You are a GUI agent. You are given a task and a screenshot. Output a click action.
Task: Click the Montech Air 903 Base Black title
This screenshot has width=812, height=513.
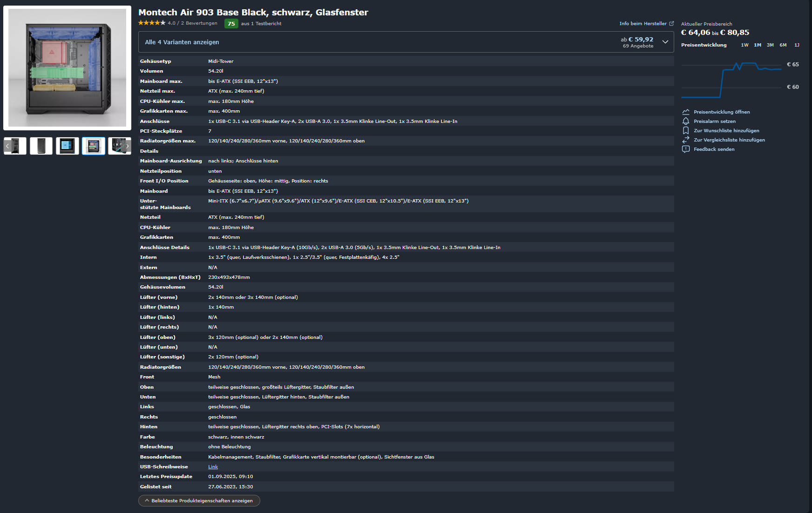(x=253, y=13)
